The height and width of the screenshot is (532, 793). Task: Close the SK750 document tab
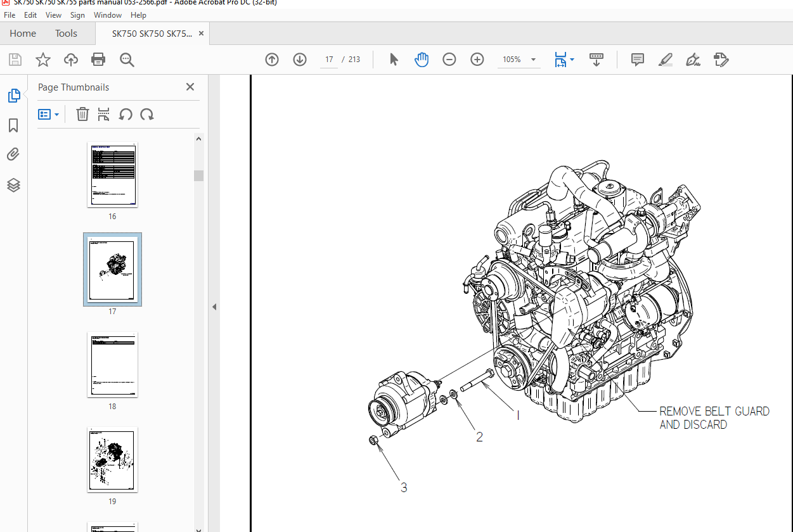click(202, 34)
